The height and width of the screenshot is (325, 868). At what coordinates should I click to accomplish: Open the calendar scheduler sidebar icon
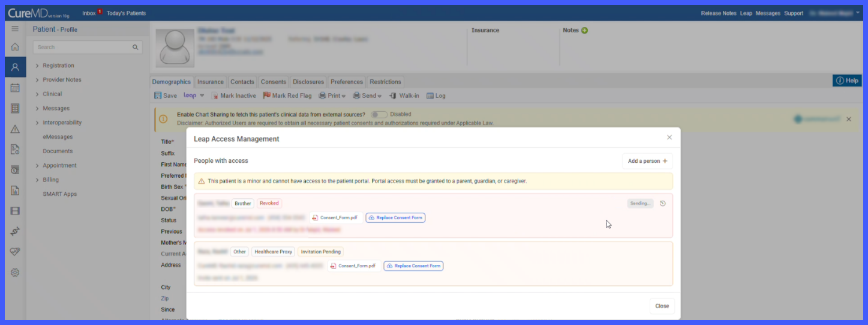[x=15, y=88]
